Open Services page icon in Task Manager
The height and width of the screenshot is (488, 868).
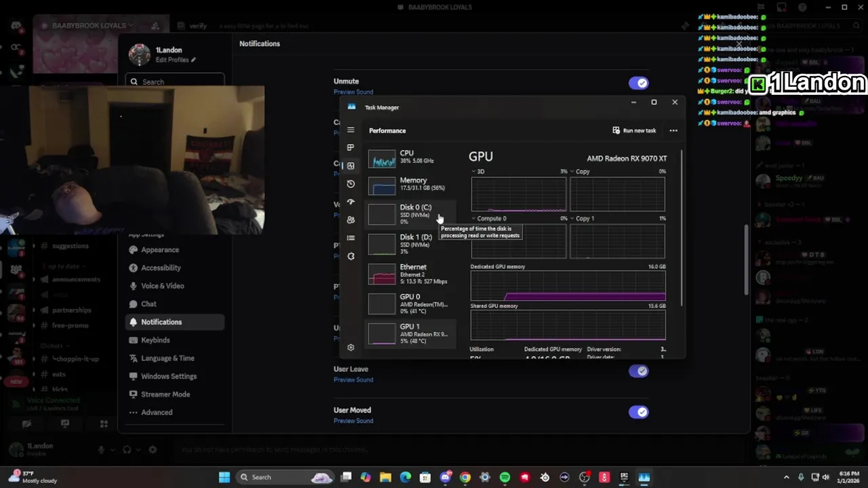click(351, 256)
